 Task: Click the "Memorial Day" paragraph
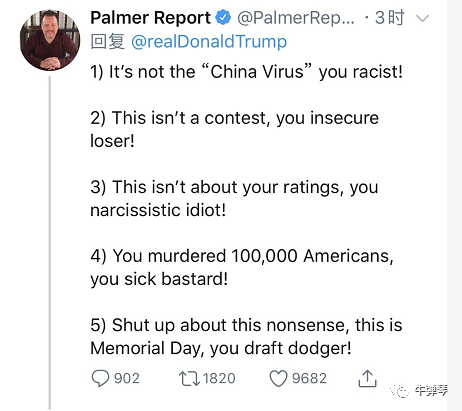coord(246,336)
